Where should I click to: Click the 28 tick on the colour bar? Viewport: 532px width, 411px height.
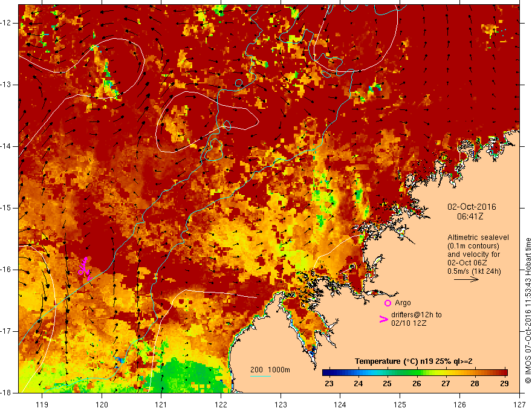(475, 384)
